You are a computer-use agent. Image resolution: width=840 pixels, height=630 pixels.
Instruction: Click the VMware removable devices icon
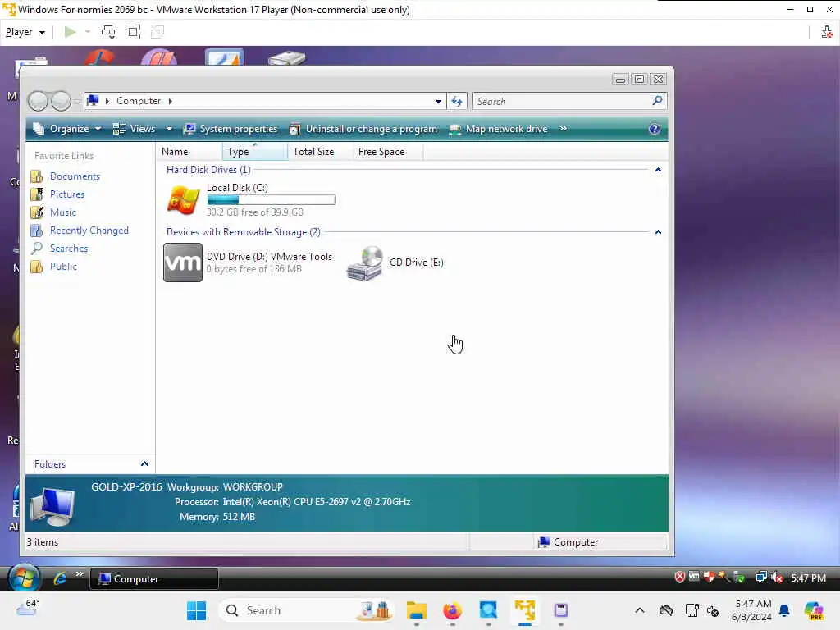pos(827,32)
